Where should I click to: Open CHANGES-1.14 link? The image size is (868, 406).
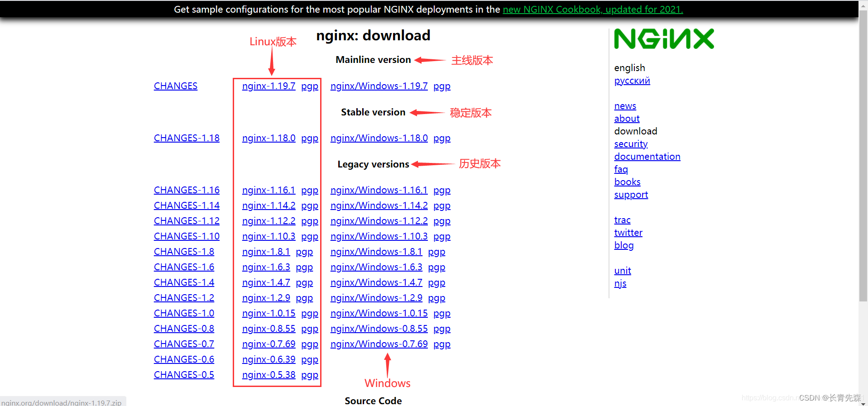187,205
